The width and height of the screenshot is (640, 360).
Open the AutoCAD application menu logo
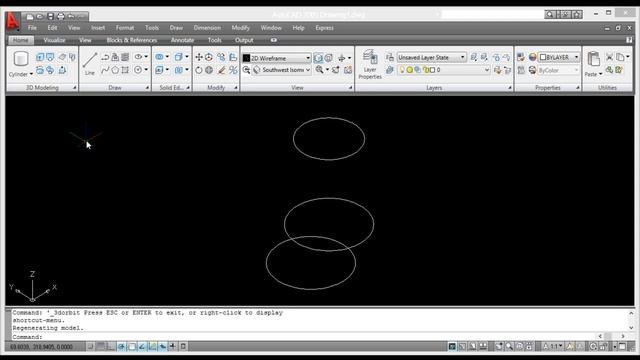coord(13,21)
